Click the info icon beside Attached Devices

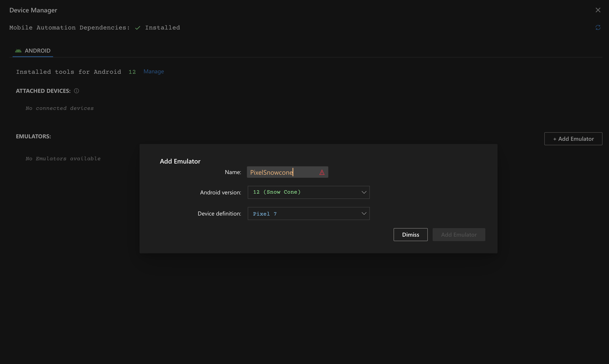[76, 91]
